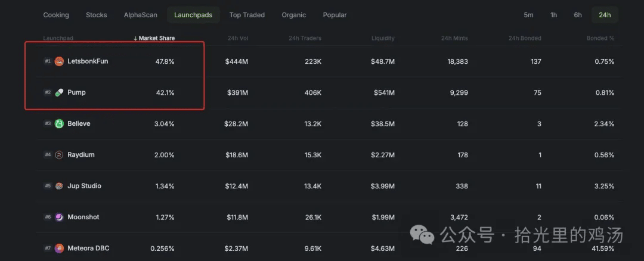Image resolution: width=644 pixels, height=261 pixels.
Task: Click the green Believe icon
Action: (59, 124)
